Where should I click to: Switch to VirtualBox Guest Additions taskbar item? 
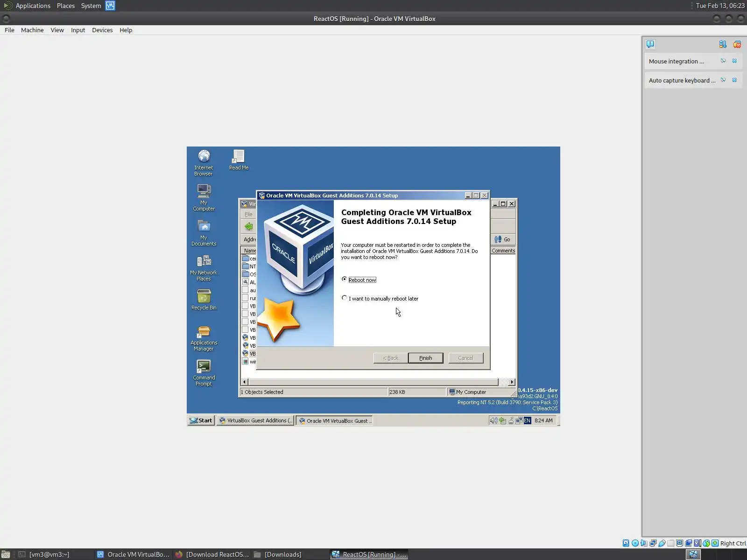pos(255,420)
